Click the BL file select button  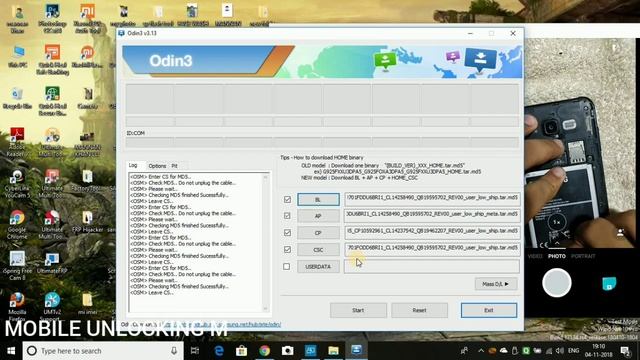pyautogui.click(x=318, y=200)
